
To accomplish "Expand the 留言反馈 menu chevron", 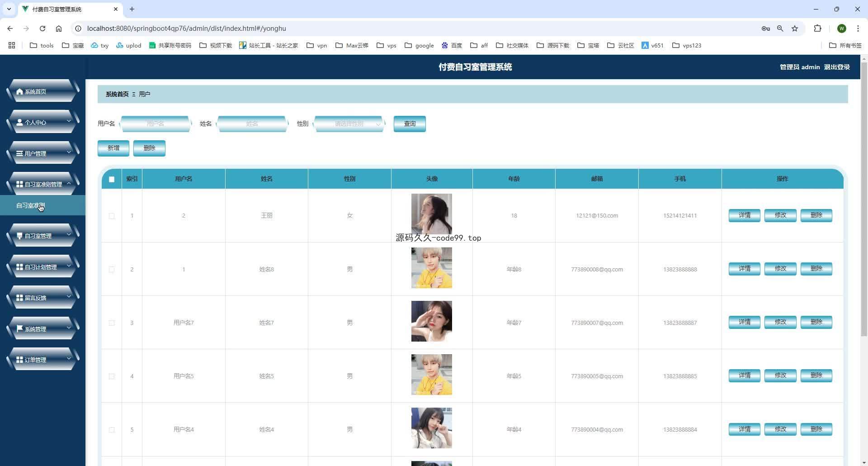I will click(69, 296).
